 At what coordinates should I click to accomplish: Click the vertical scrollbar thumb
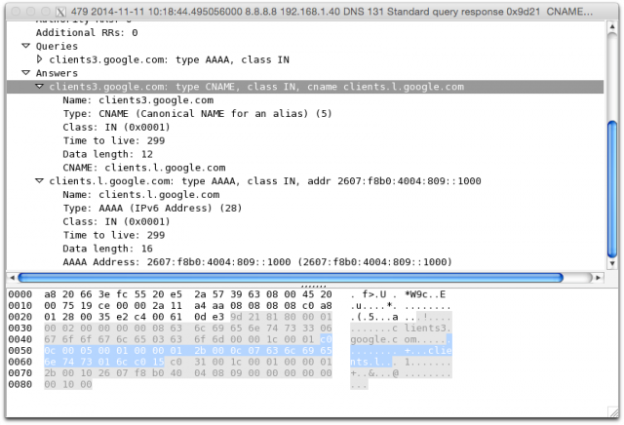coord(612,189)
